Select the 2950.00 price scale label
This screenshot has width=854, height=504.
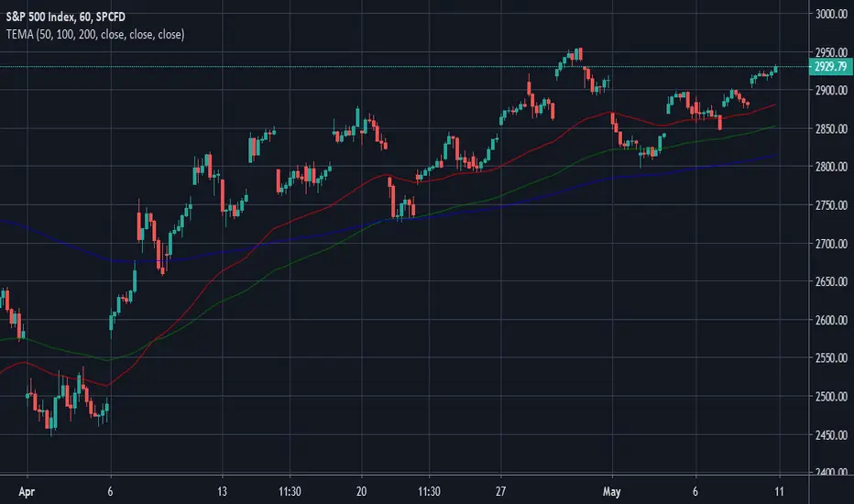pos(831,52)
